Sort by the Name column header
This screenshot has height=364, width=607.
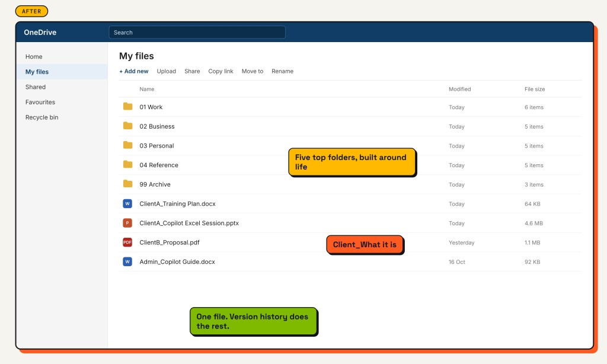pos(147,89)
